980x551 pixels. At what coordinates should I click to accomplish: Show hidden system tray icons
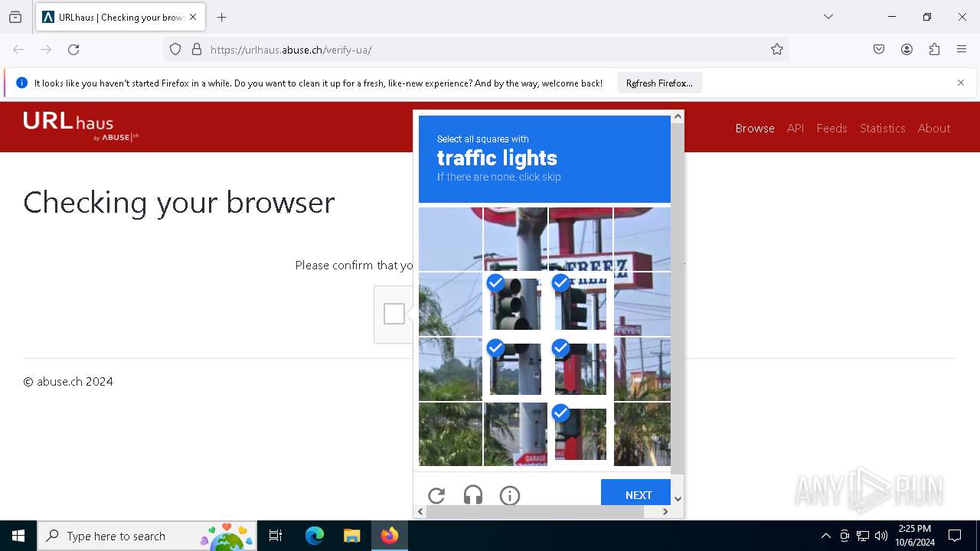(825, 536)
